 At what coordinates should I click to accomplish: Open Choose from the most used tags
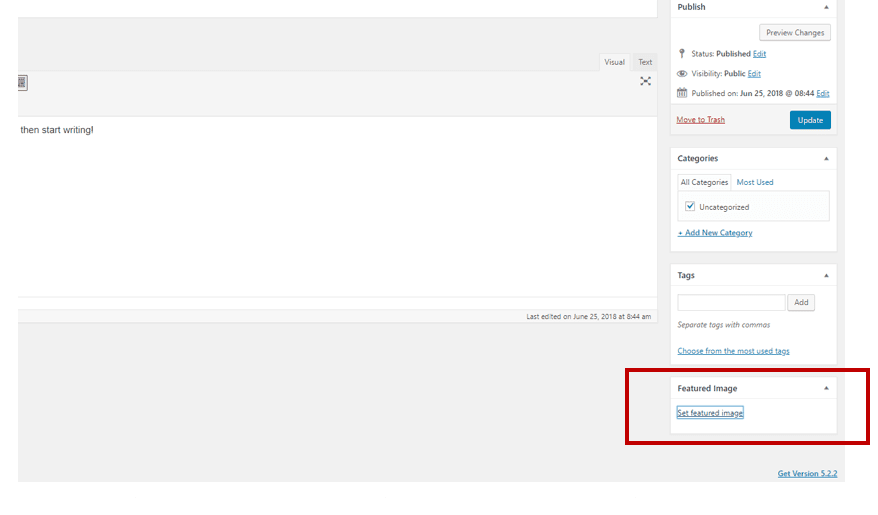[734, 351]
